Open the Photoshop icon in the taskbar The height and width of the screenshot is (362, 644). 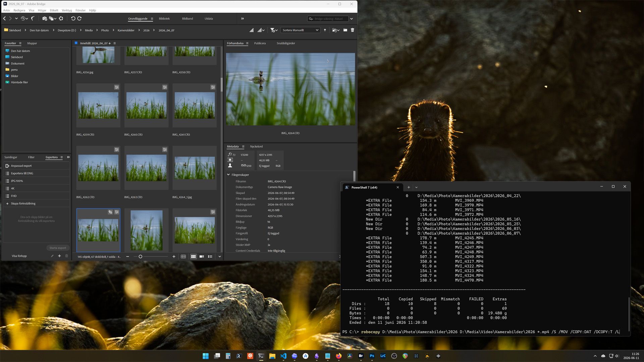(372, 356)
